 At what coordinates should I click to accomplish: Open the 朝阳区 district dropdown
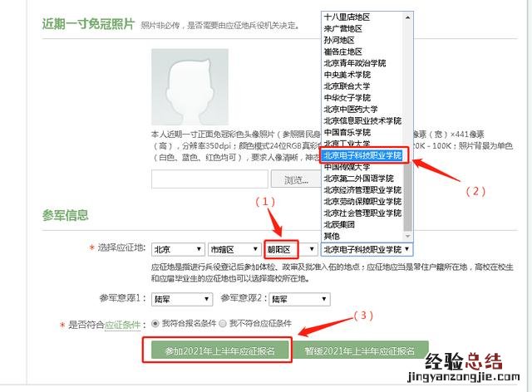click(291, 250)
